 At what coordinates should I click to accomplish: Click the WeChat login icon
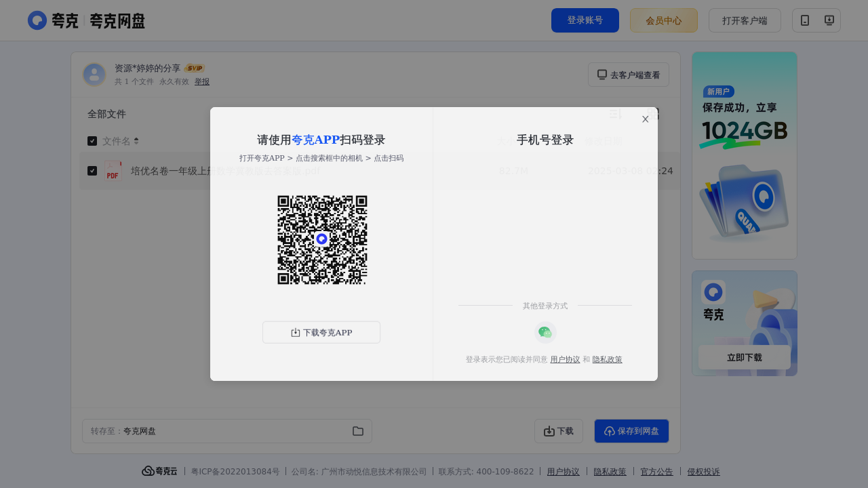pos(545,332)
